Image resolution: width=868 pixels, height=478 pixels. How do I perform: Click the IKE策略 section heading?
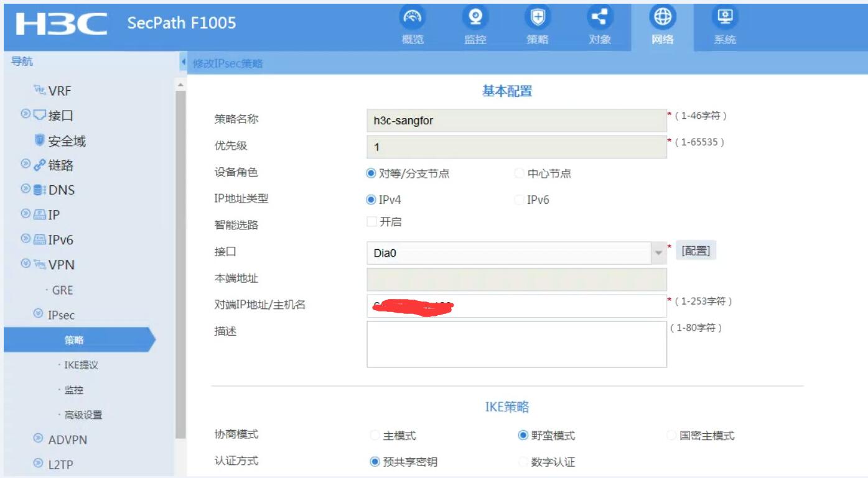click(x=507, y=407)
